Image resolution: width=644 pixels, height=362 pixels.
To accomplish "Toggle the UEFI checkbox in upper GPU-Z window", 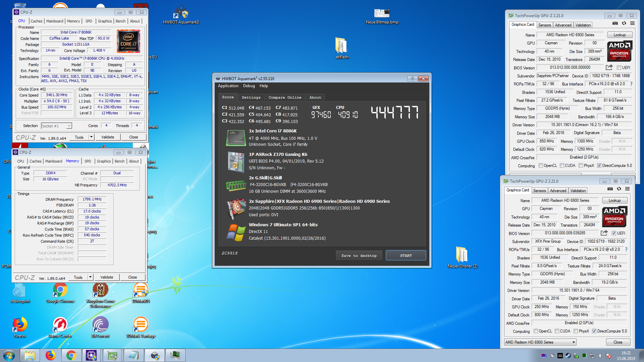I will 619,68.
